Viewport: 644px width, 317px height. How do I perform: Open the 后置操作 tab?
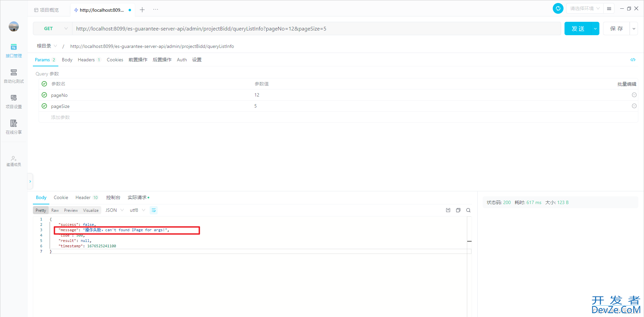162,60
